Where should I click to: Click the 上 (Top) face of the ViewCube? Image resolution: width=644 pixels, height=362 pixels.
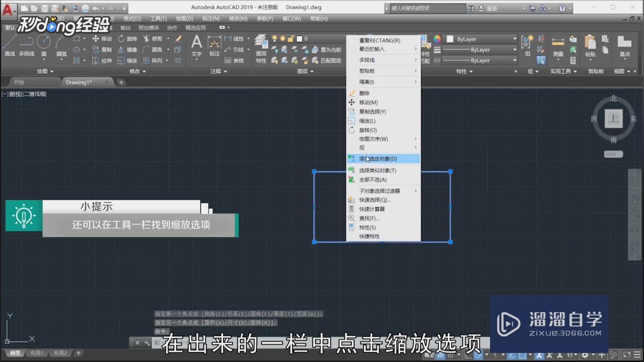(x=613, y=119)
